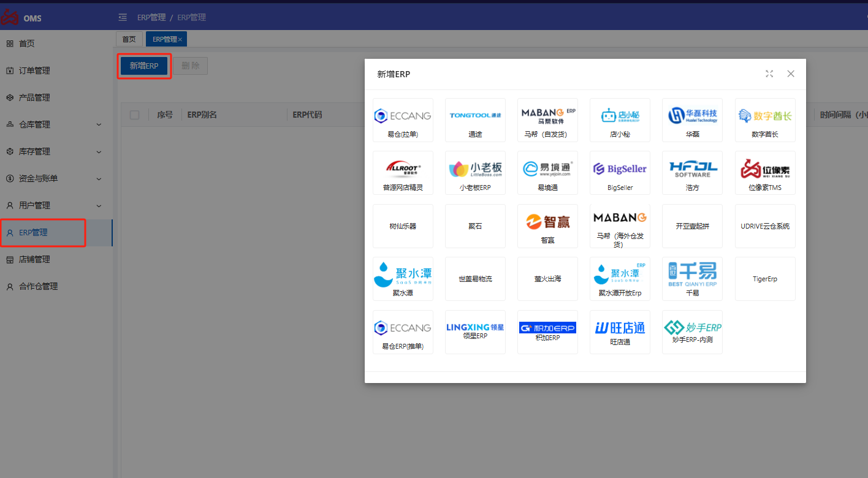This screenshot has height=478, width=868.
Task: Select the BigSeller ERP card
Action: 620,173
